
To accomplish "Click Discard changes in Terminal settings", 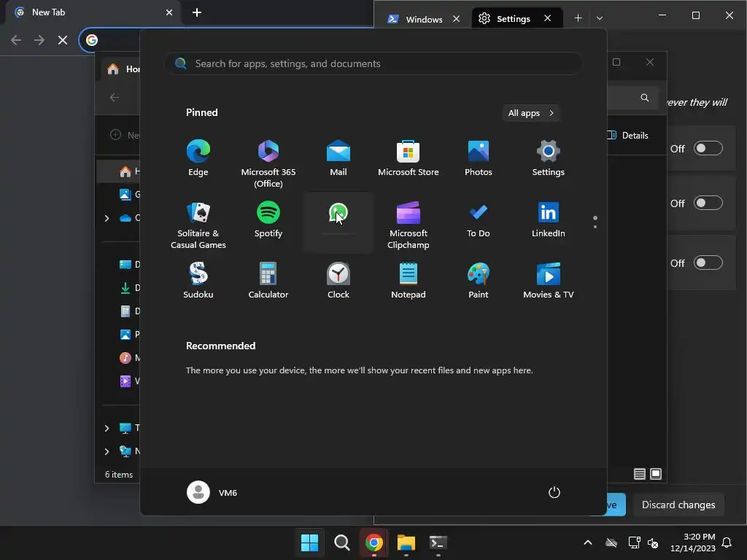I will pyautogui.click(x=678, y=505).
